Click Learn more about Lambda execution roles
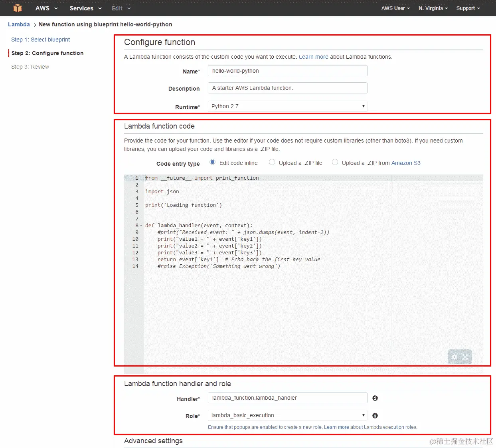The height and width of the screenshot is (448, 496). click(x=336, y=427)
